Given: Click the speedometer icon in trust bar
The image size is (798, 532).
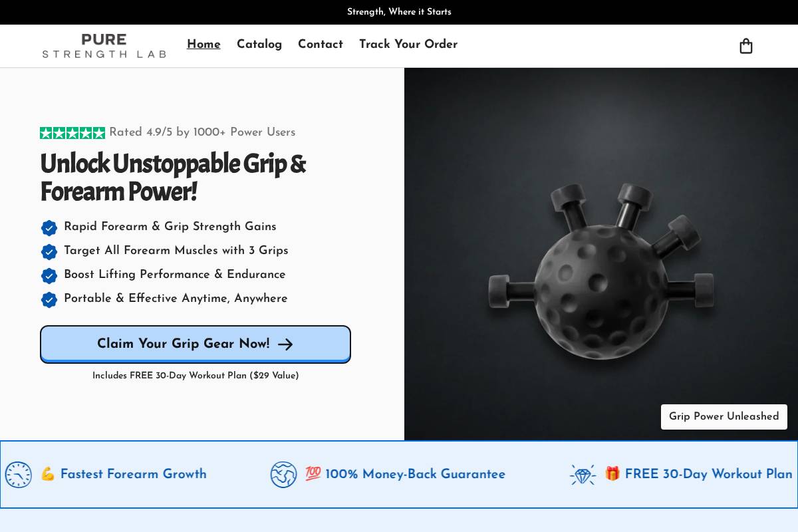Looking at the screenshot, I should (x=18, y=474).
